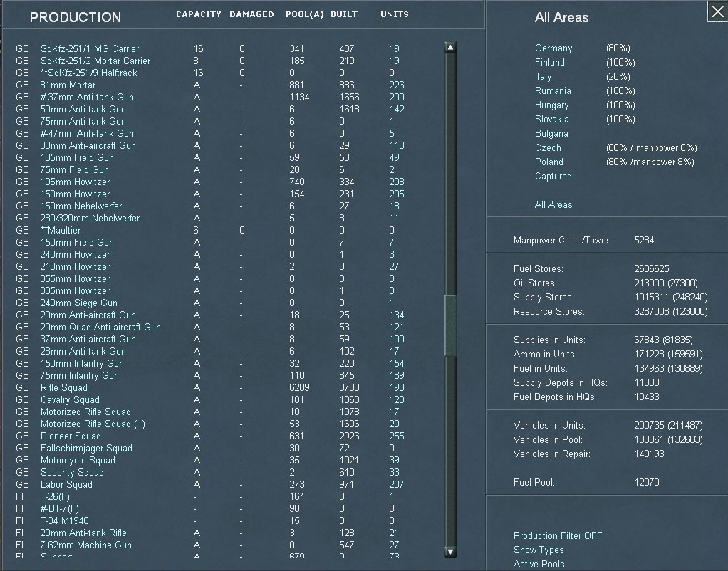
Task: Open the Rifle Squad production row
Action: [x=64, y=387]
